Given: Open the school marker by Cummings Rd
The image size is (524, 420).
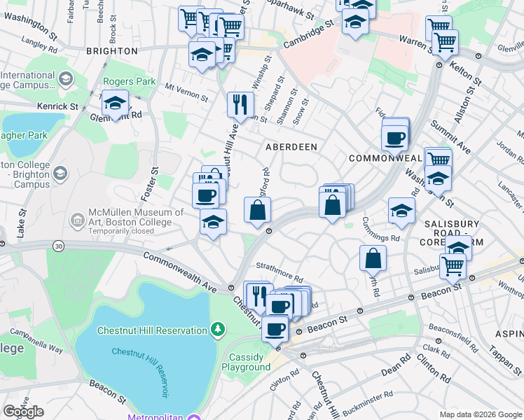Looking at the screenshot, I should pos(401,211).
